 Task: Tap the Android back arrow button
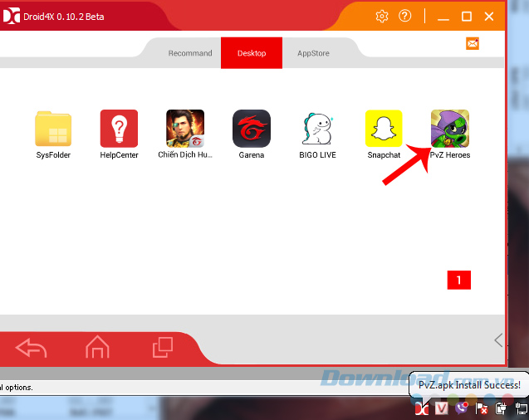click(31, 348)
